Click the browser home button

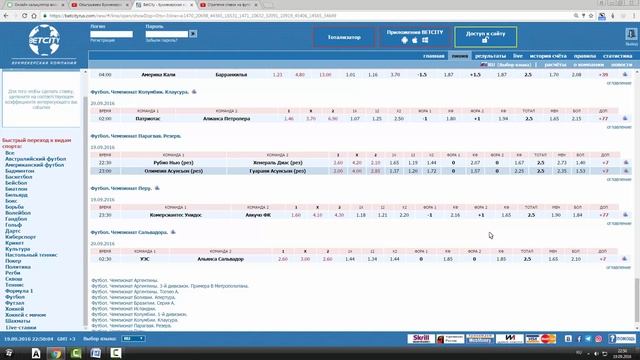pos(34,16)
